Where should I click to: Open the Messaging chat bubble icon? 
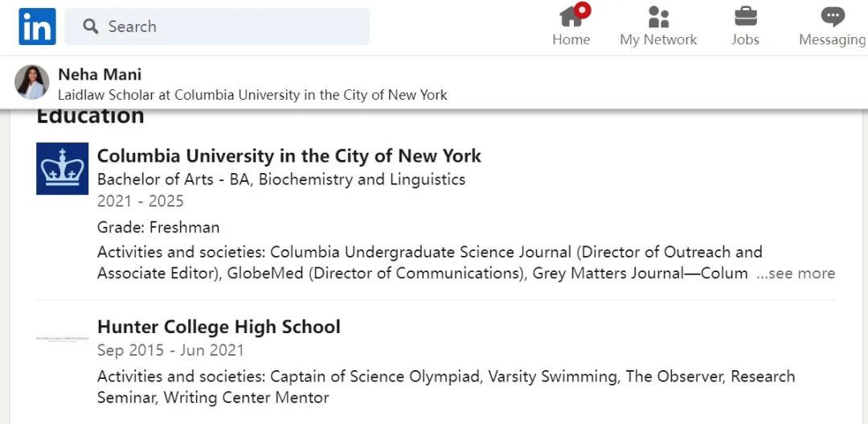(832, 16)
